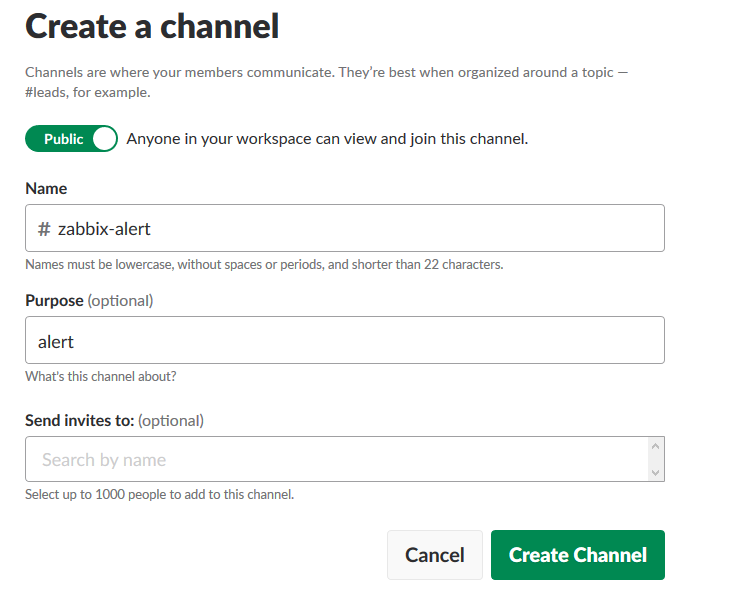Click the Purpose field containing alert

(345, 340)
